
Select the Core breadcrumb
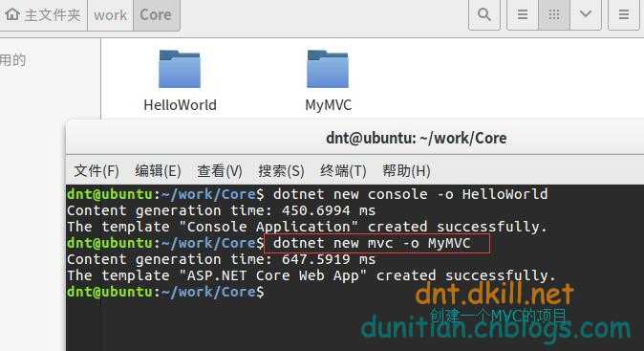[x=156, y=15]
